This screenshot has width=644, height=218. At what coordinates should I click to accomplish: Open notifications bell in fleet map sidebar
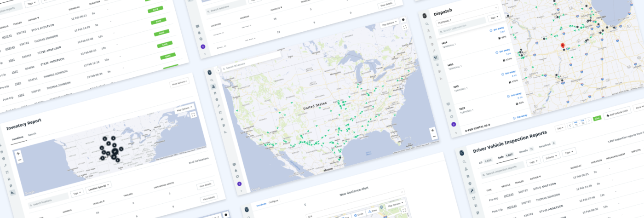click(236, 170)
